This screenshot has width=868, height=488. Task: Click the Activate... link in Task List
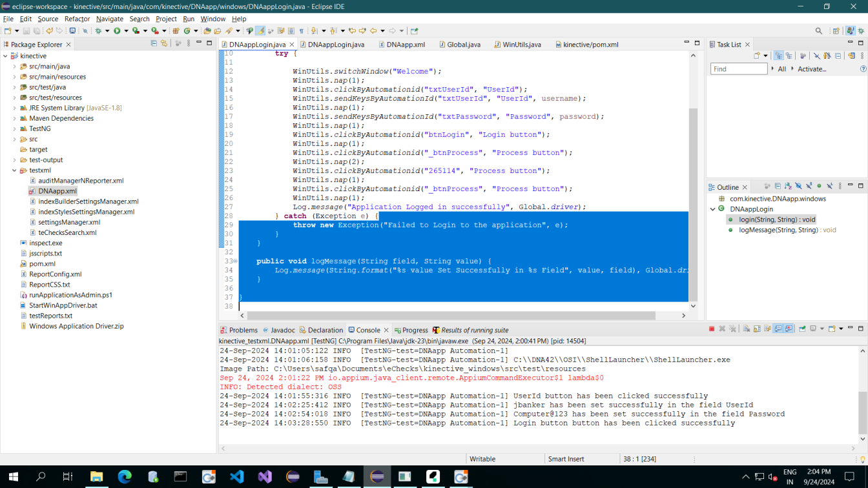click(x=811, y=69)
